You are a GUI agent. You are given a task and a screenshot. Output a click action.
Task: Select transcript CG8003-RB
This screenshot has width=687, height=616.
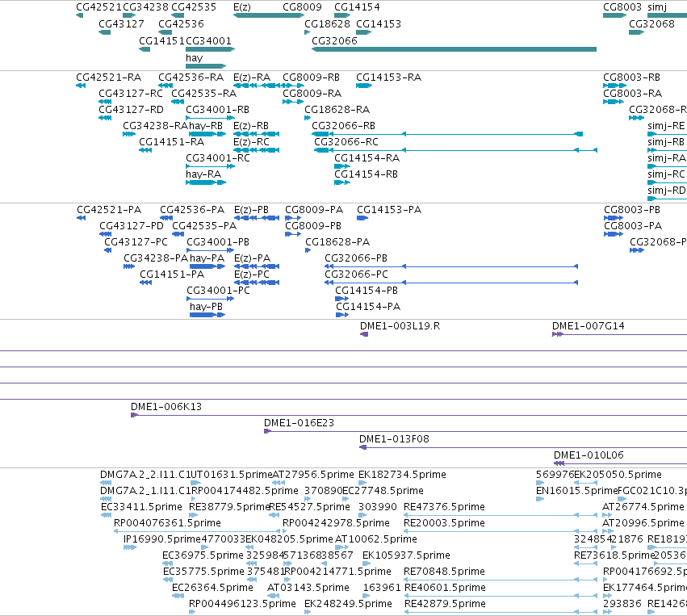tap(614, 86)
